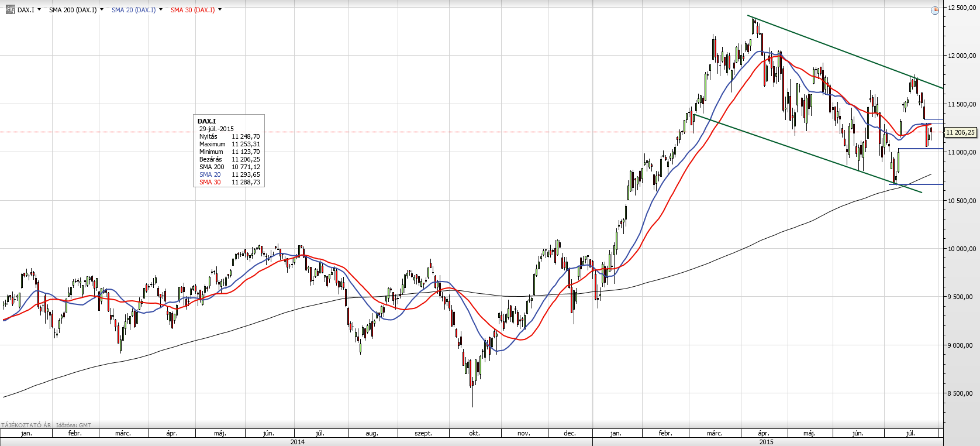
Task: Click the SMA 20 value 11 293,65
Action: [246, 174]
